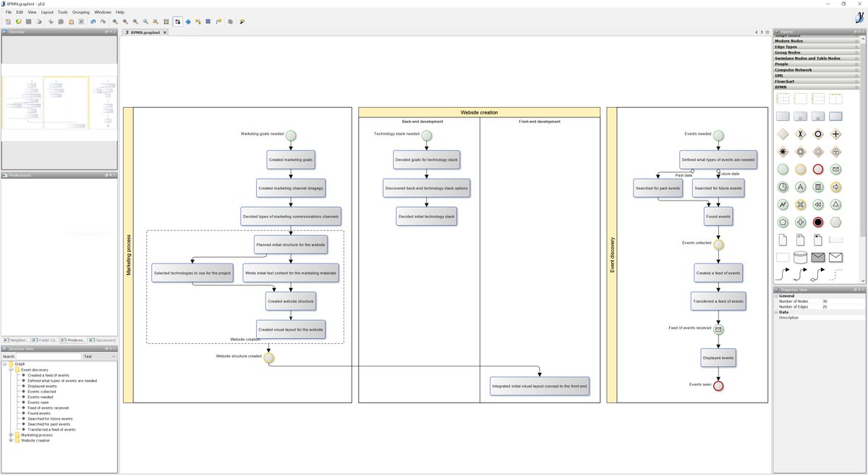Click the Number of Nodes value 30
Screen dimensions: 868x475
point(825,301)
